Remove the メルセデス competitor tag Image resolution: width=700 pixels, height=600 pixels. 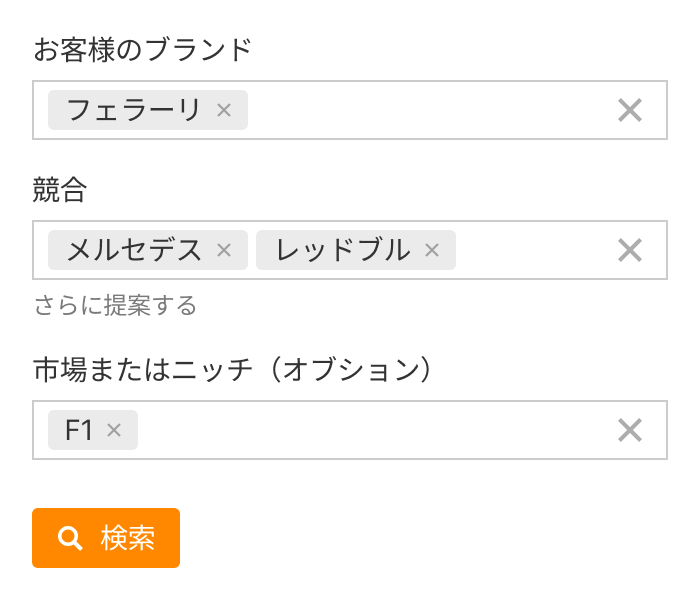(x=224, y=250)
